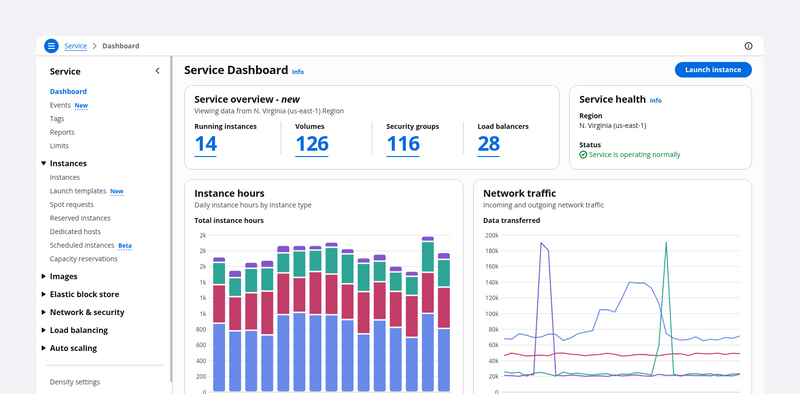This screenshot has width=800, height=394.
Task: Click the Service breadcrumb link
Action: click(76, 46)
